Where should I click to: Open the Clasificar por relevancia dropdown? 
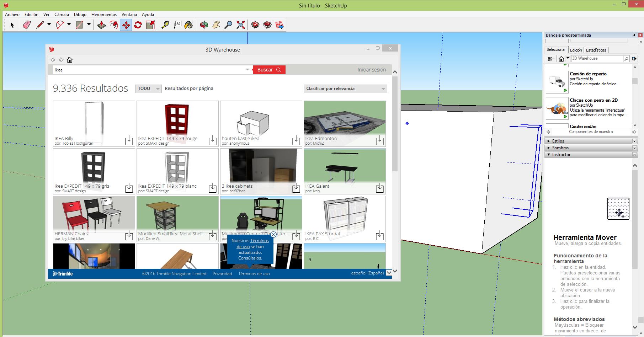pos(345,89)
